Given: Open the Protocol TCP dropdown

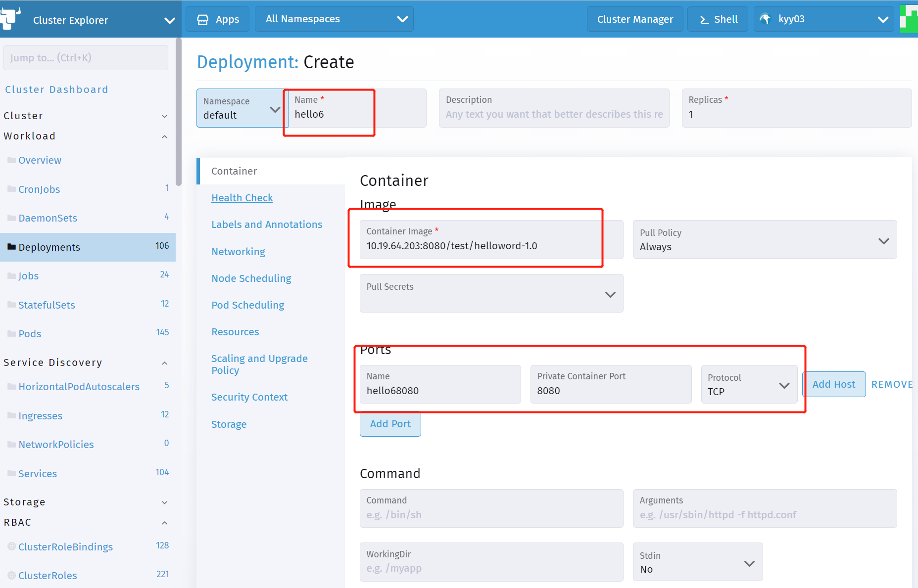Looking at the screenshot, I should 749,384.
